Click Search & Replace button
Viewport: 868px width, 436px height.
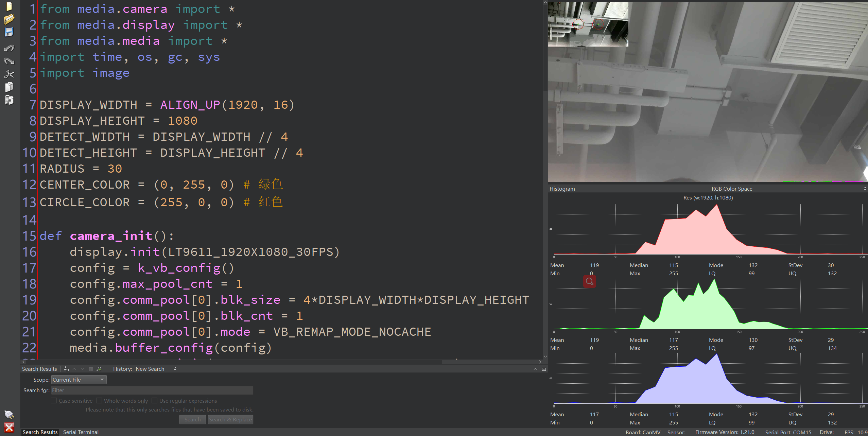click(230, 419)
